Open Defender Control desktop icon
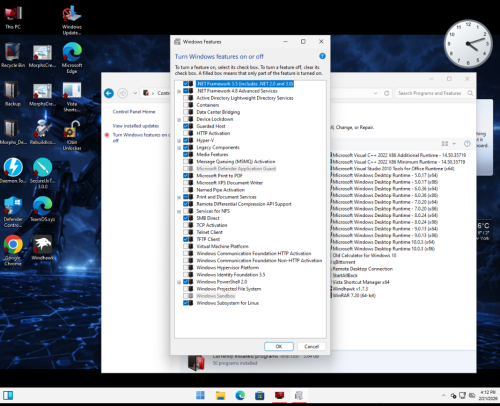The image size is (500, 406). 13,212
